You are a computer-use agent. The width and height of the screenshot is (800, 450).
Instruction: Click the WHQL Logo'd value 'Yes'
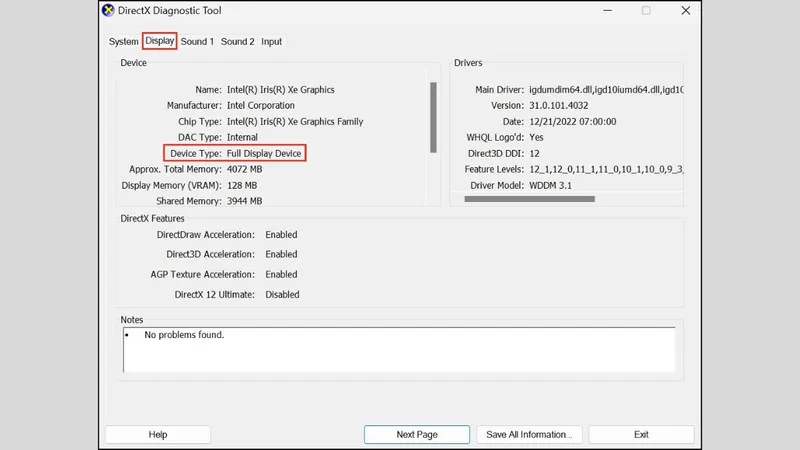(x=536, y=137)
